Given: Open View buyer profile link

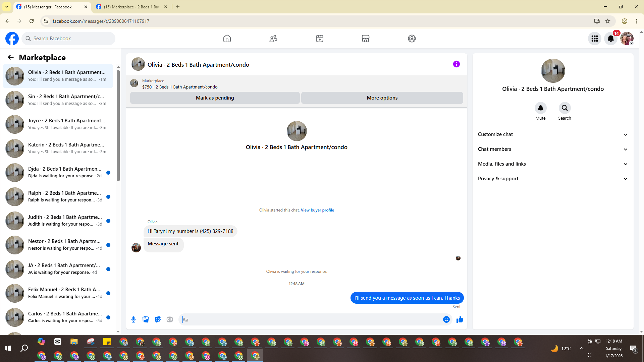Looking at the screenshot, I should tap(317, 210).
